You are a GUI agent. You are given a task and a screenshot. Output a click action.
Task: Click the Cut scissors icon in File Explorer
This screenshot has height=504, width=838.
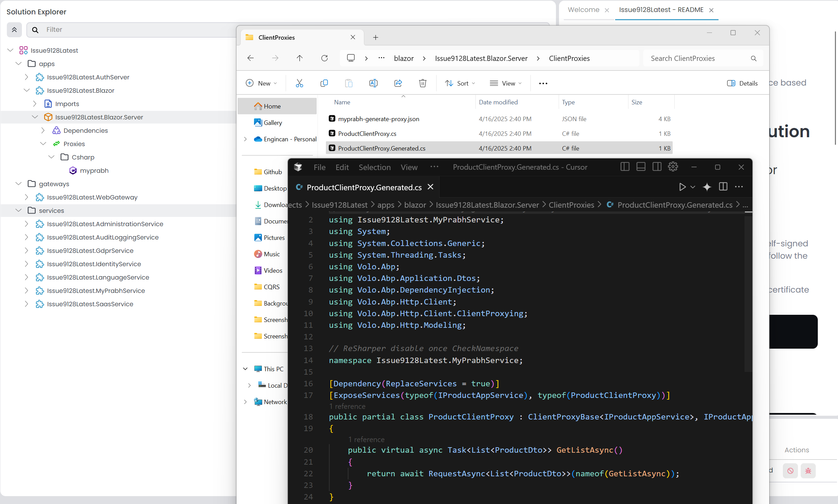point(300,83)
